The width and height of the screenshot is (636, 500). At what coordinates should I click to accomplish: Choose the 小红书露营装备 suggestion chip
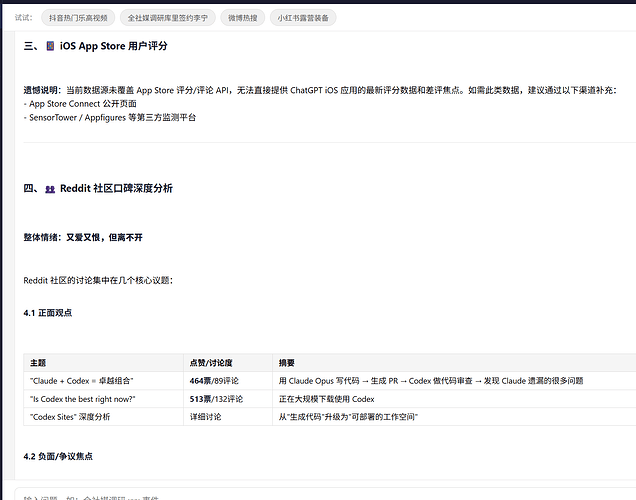303,18
